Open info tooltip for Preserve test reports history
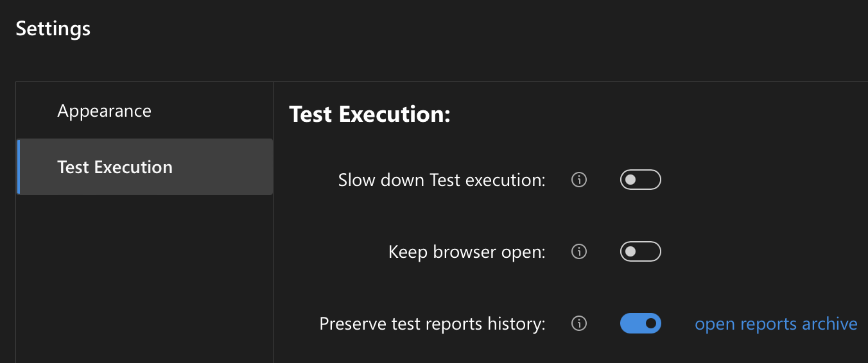 point(579,324)
